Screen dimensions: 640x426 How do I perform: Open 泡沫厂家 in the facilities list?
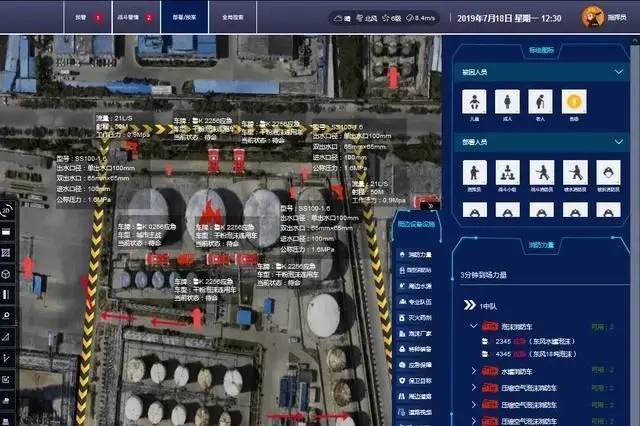pyautogui.click(x=415, y=333)
